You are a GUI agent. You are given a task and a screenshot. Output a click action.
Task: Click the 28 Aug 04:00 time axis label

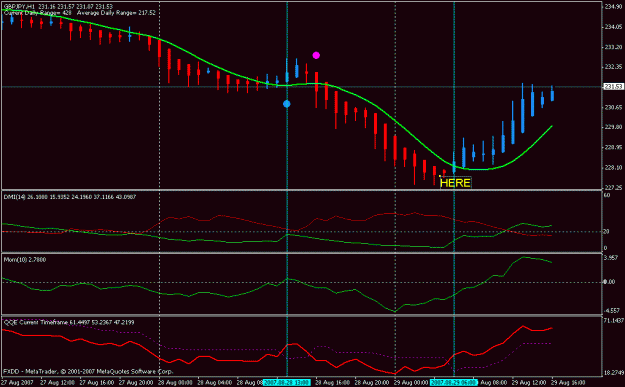tap(214, 383)
